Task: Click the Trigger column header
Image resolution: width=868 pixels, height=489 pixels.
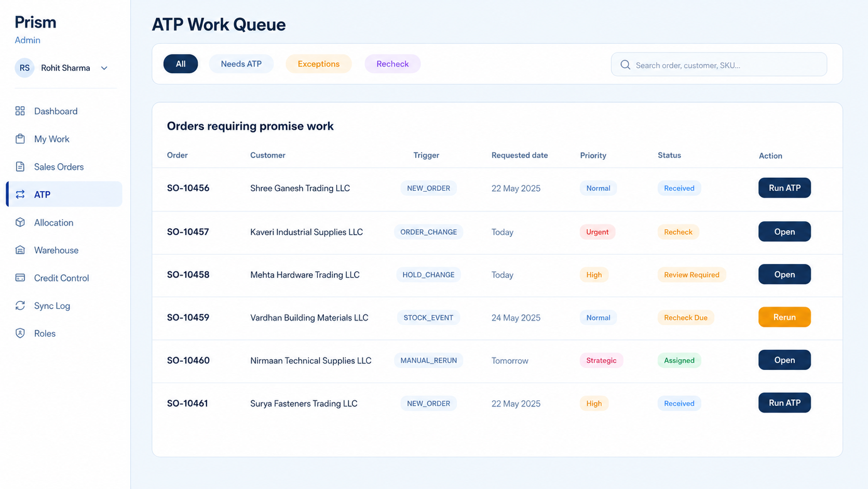Action: pos(426,155)
